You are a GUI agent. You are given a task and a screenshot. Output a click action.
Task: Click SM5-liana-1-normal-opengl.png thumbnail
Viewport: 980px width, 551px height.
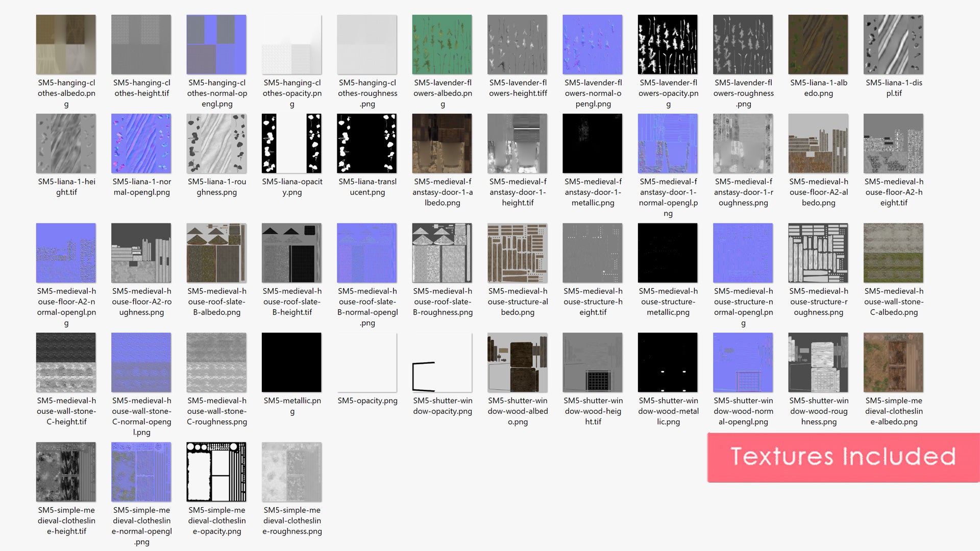pos(141,143)
